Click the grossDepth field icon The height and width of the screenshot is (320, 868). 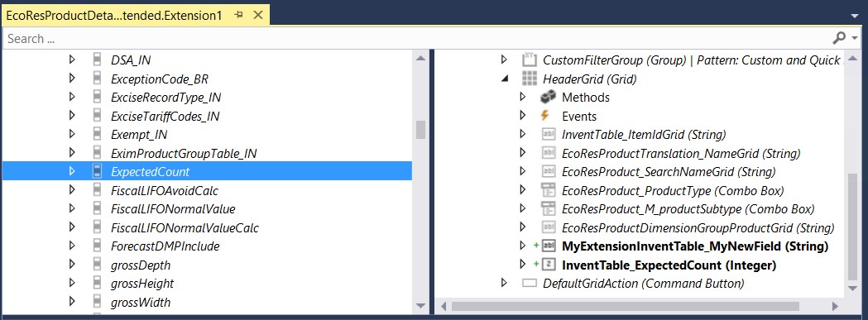(98, 265)
